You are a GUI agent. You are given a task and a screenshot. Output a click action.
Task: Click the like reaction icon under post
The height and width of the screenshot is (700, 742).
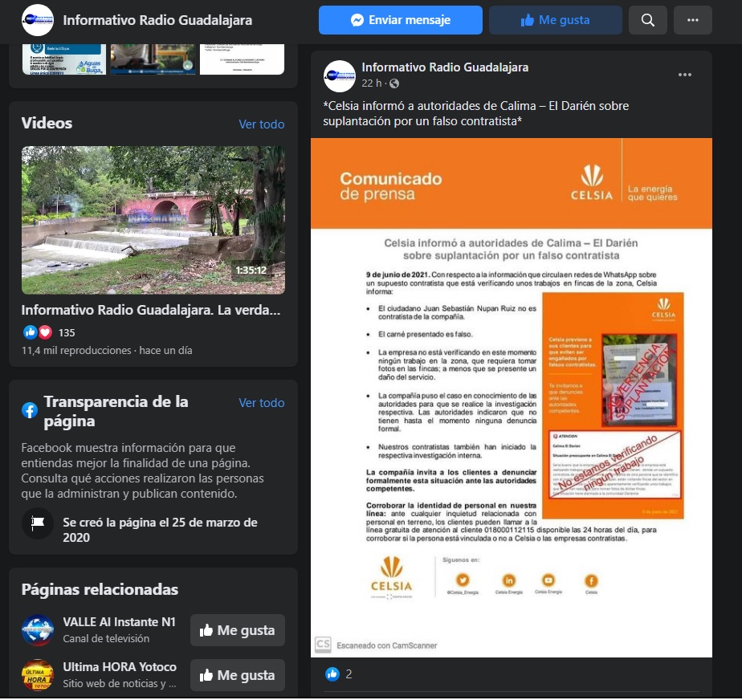[x=332, y=674]
